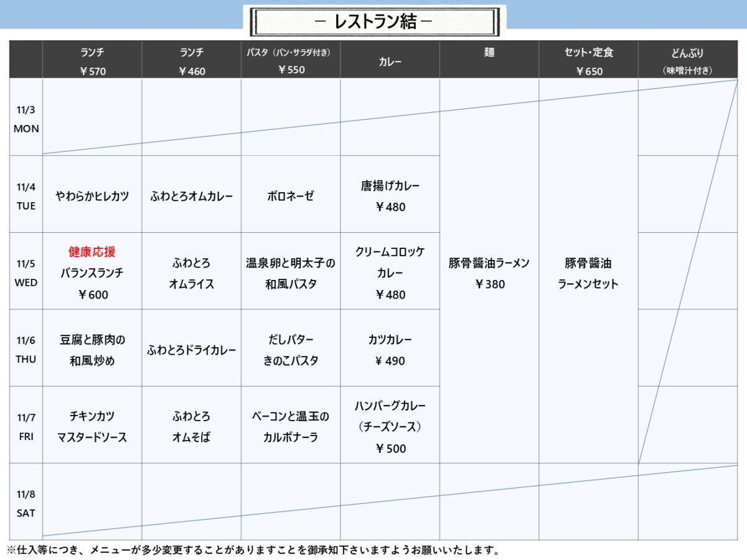
Task: Click the ハンバーグカレー ￥500 cell
Action: (x=390, y=426)
